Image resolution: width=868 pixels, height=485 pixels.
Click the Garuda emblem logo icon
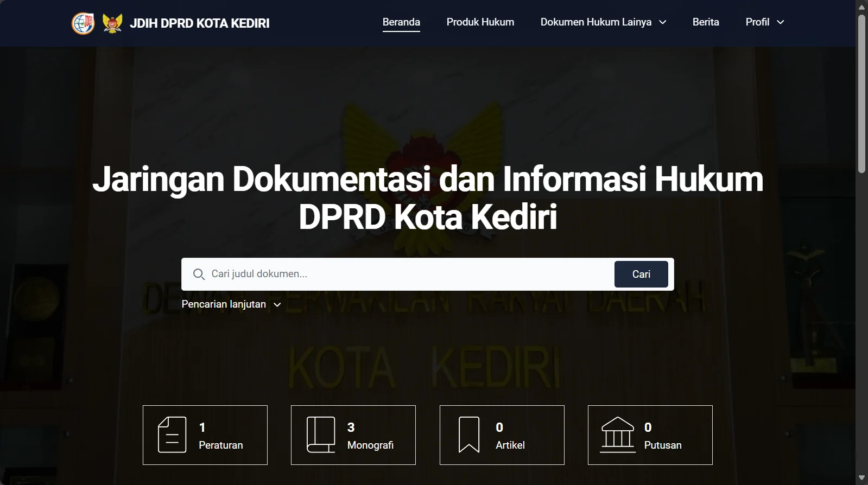tap(112, 23)
